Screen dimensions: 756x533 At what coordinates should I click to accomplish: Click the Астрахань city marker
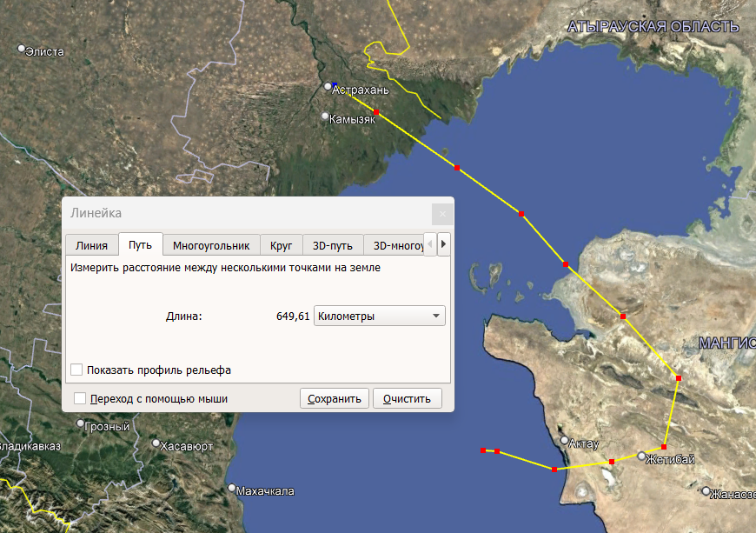point(328,86)
